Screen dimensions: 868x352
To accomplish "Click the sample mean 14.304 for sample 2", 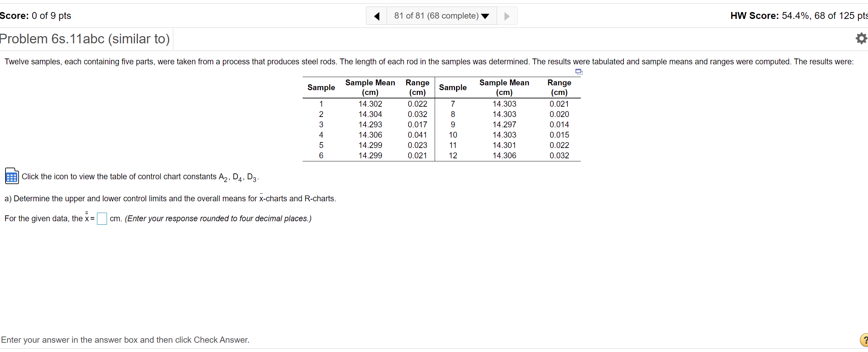I will tap(370, 114).
